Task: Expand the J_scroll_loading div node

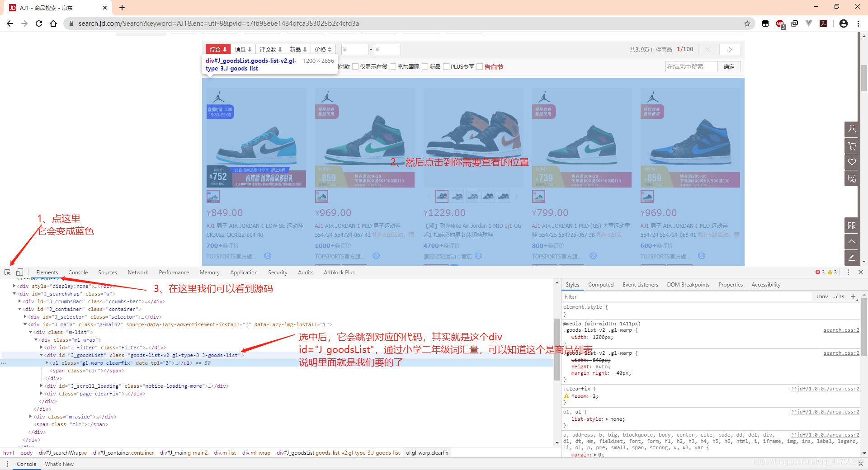Action: point(41,385)
